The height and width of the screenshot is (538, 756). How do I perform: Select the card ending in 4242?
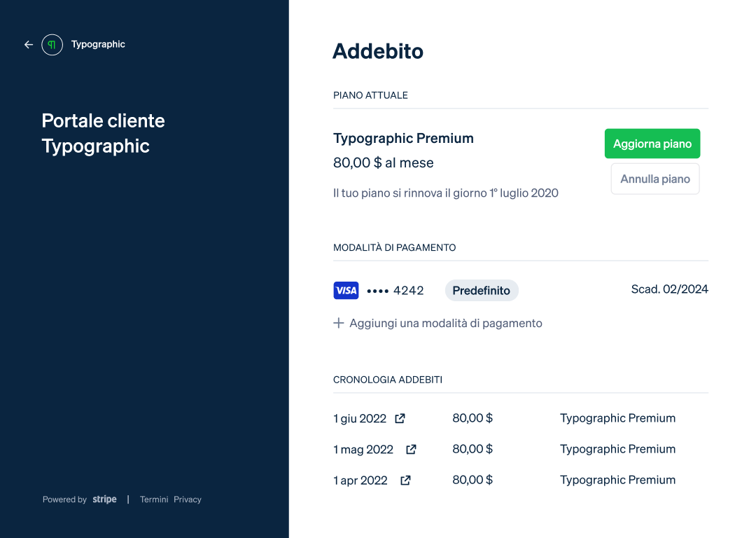tap(395, 290)
